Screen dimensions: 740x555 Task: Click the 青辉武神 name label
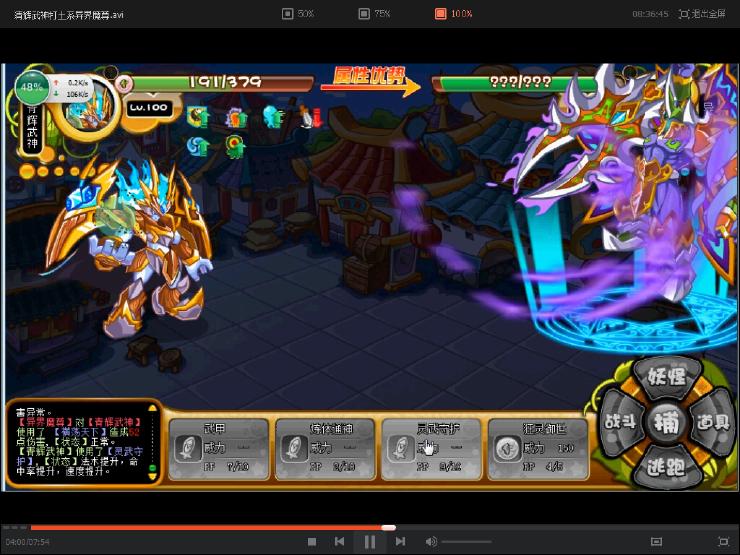point(32,127)
